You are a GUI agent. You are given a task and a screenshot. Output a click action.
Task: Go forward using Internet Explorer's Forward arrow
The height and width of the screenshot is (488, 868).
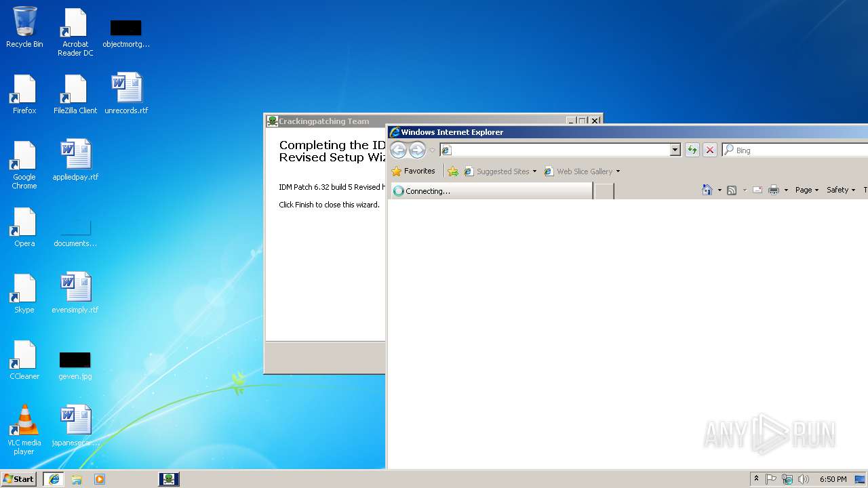417,150
